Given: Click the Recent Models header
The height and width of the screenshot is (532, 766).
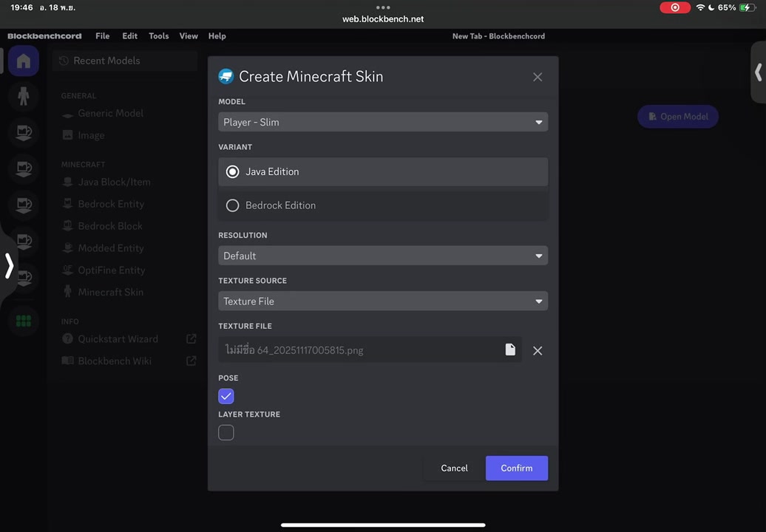Looking at the screenshot, I should coord(124,61).
